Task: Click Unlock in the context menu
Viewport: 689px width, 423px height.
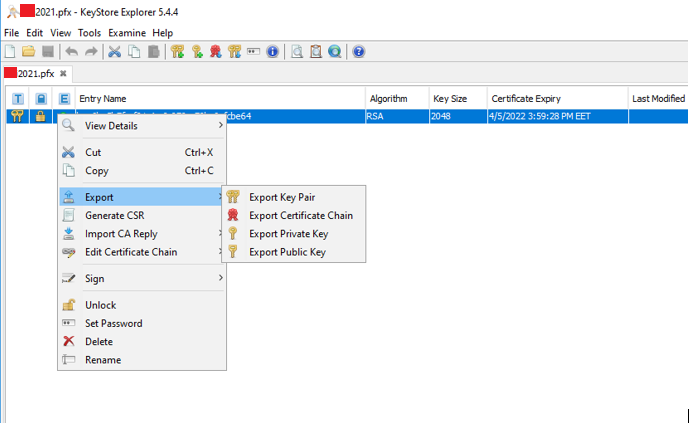Action: point(100,305)
